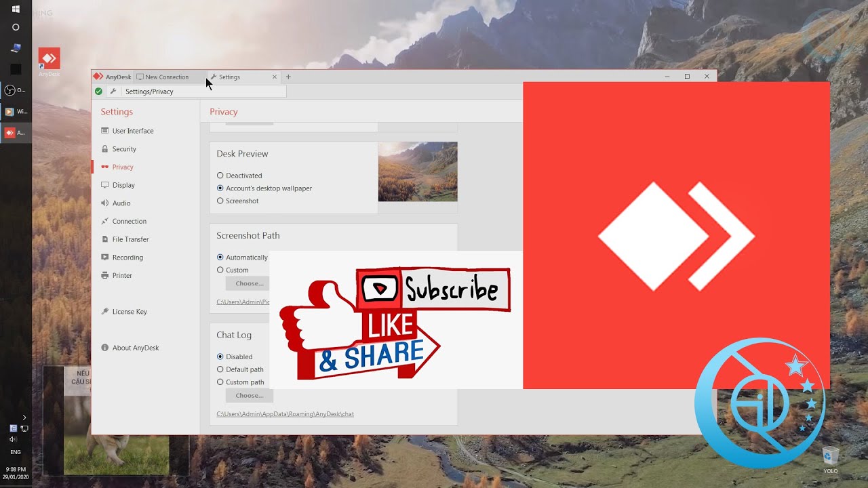
Task: Open the screenshot folder path link
Action: [x=243, y=302]
